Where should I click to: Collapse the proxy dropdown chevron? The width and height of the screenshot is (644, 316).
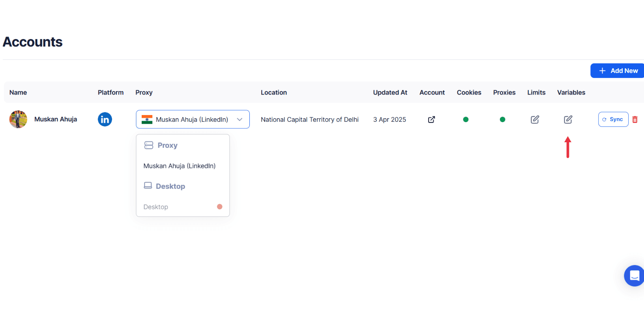(x=240, y=119)
